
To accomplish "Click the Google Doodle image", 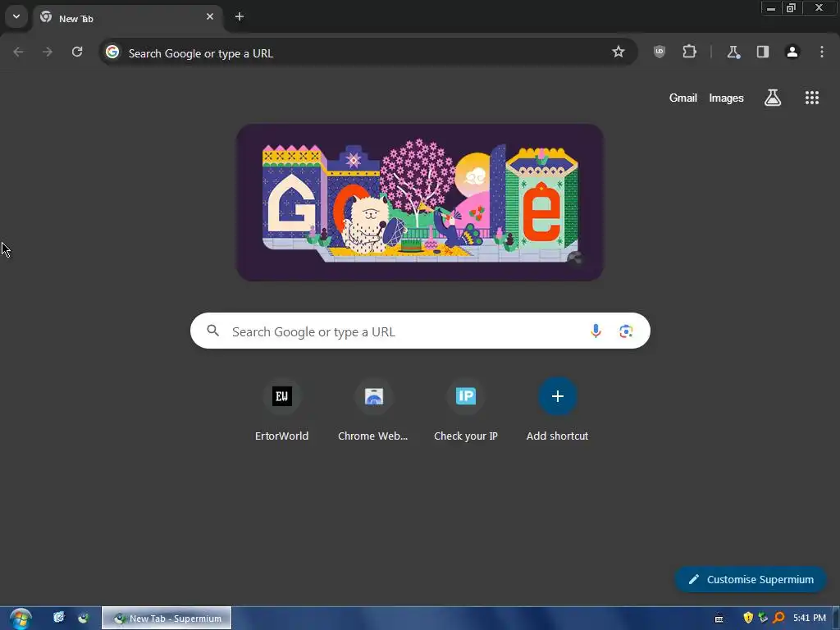I will tap(420, 203).
